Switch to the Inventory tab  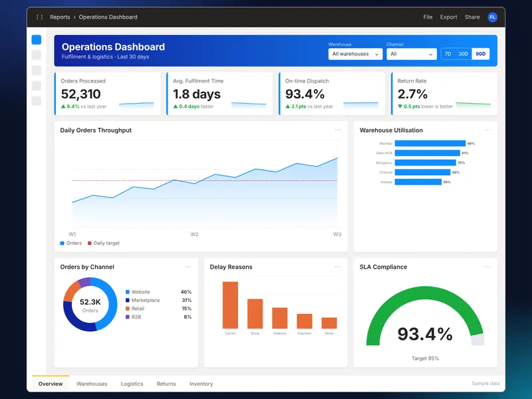tap(201, 384)
